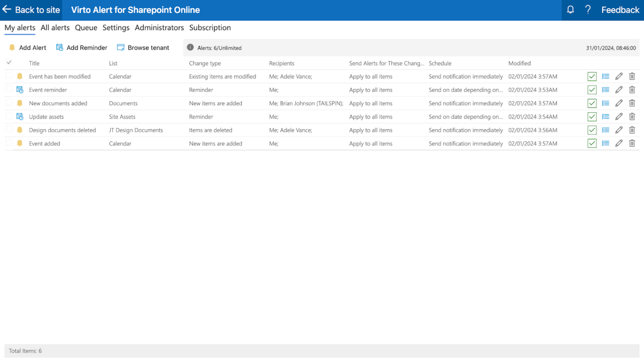Open edit pencil for Event reminder alert

tap(619, 90)
